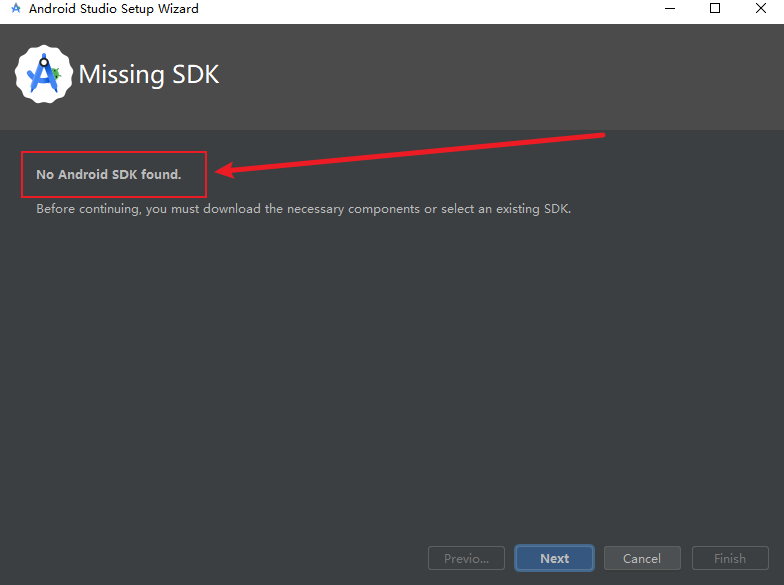Click the disabled Finish button

pos(730,558)
